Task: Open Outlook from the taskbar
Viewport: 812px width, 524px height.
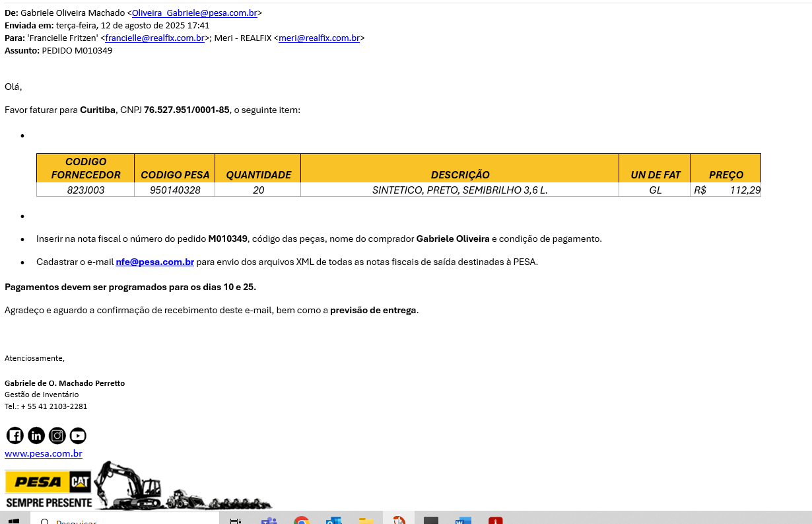Action: pos(333,521)
